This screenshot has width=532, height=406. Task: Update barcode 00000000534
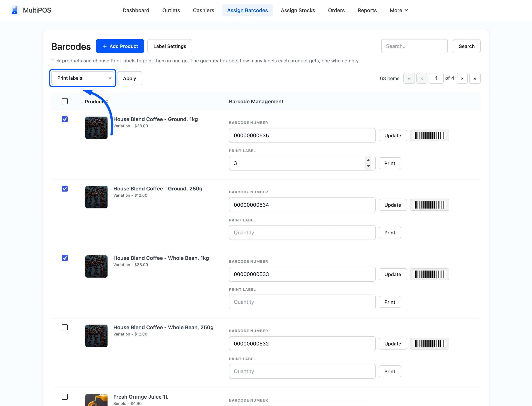pyautogui.click(x=392, y=205)
